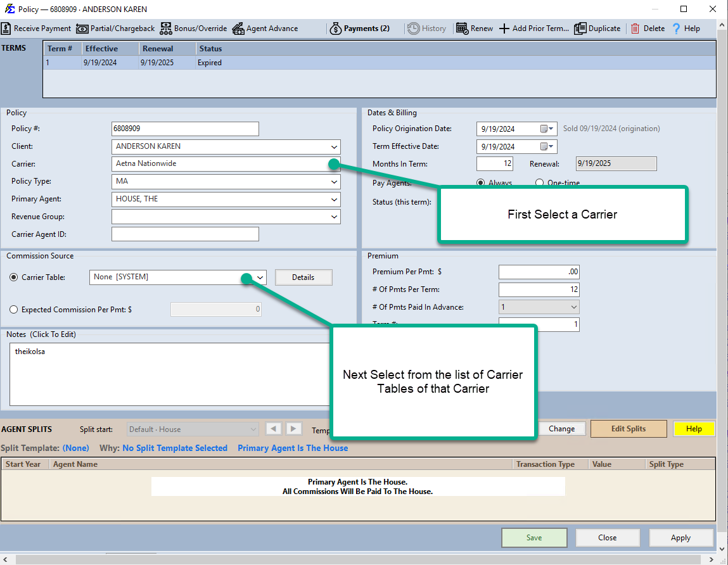Open Payments (2) in the toolbar
Viewport: 728px width, 565px height.
tap(359, 29)
